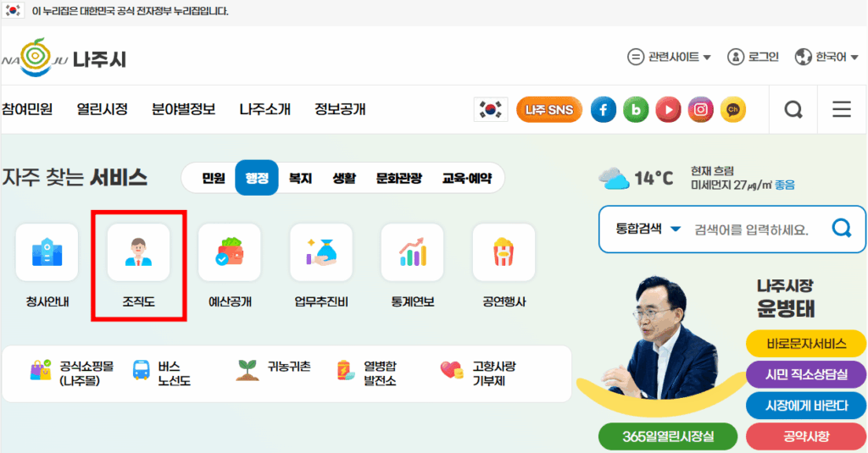The height and width of the screenshot is (453, 868).
Task: Open the 분야별정보 main menu
Action: [183, 109]
